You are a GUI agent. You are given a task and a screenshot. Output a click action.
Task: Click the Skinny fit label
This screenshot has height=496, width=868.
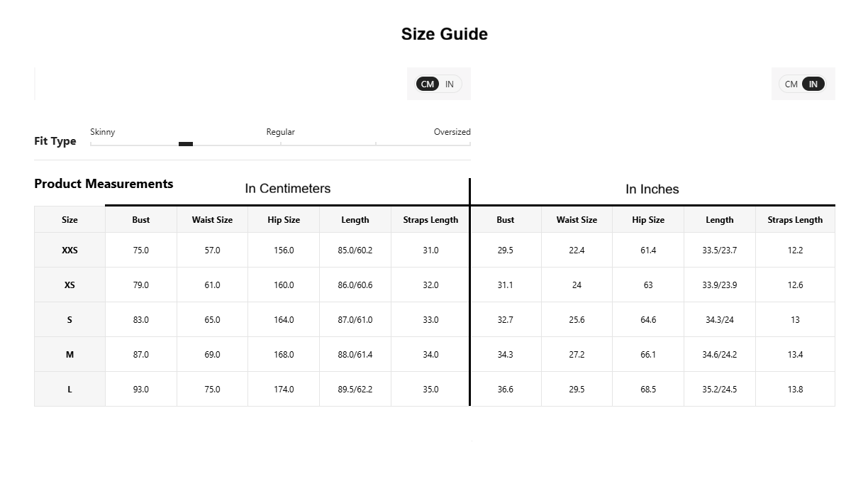pyautogui.click(x=103, y=132)
